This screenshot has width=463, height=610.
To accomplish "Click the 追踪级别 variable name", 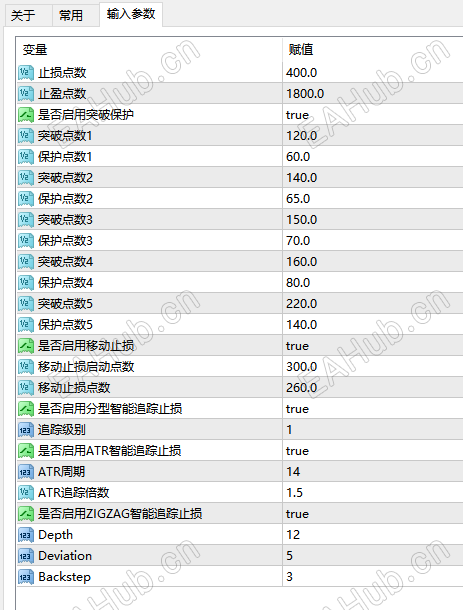I will coord(61,430).
